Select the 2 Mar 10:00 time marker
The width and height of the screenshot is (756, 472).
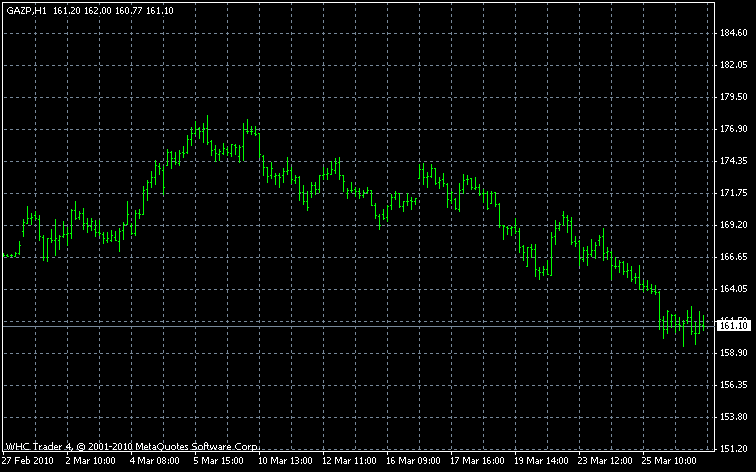[91, 463]
